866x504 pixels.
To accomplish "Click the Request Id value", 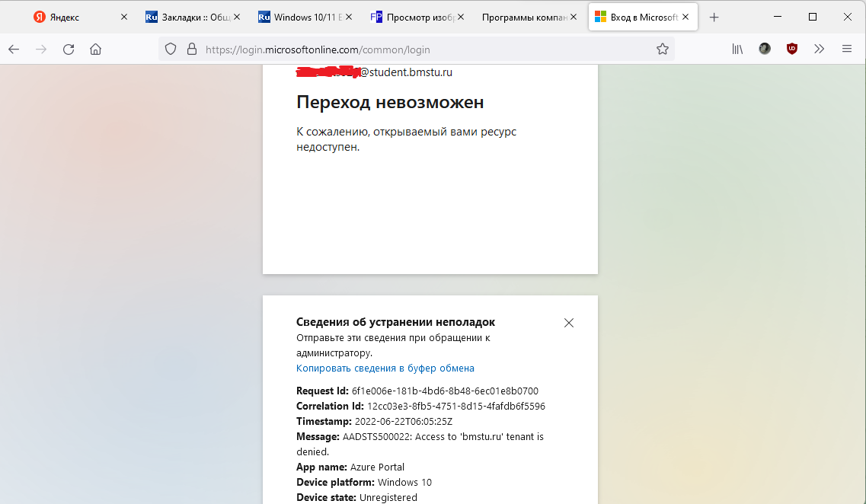I will pyautogui.click(x=445, y=391).
